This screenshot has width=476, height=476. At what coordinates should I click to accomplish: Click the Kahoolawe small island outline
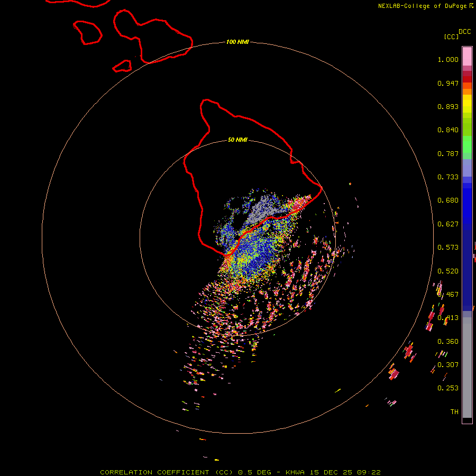point(122,66)
